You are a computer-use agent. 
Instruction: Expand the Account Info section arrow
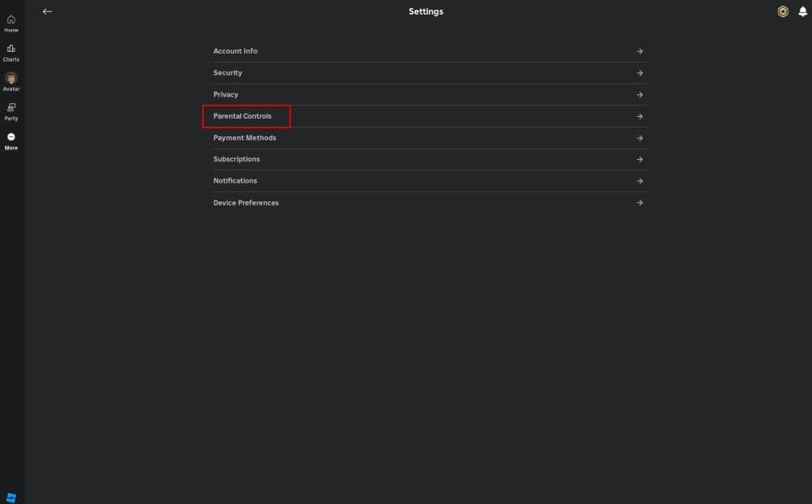[x=639, y=51]
